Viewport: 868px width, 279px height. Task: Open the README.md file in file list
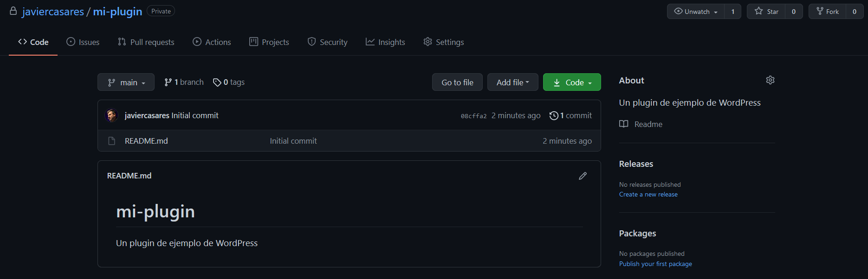pos(146,141)
